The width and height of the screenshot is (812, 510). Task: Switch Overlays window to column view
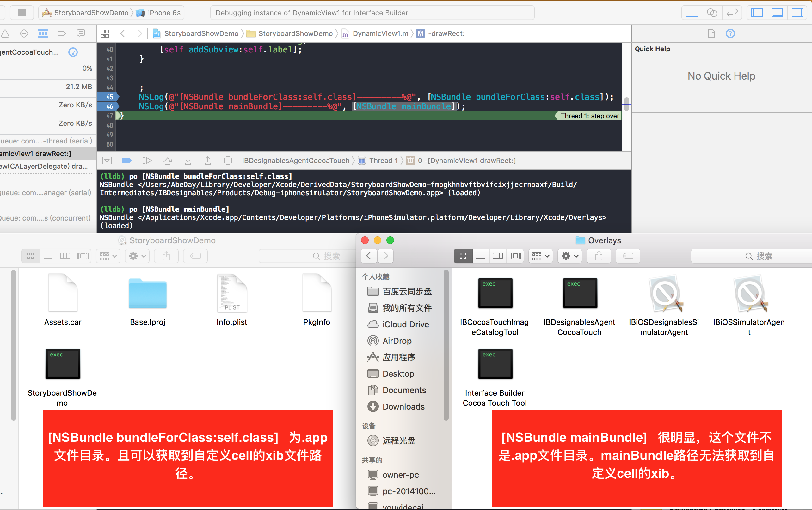pos(497,256)
